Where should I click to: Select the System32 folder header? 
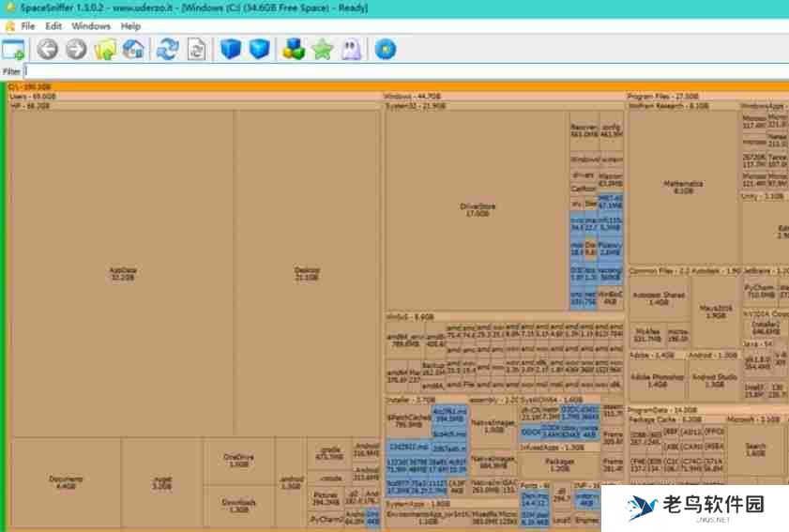point(504,106)
